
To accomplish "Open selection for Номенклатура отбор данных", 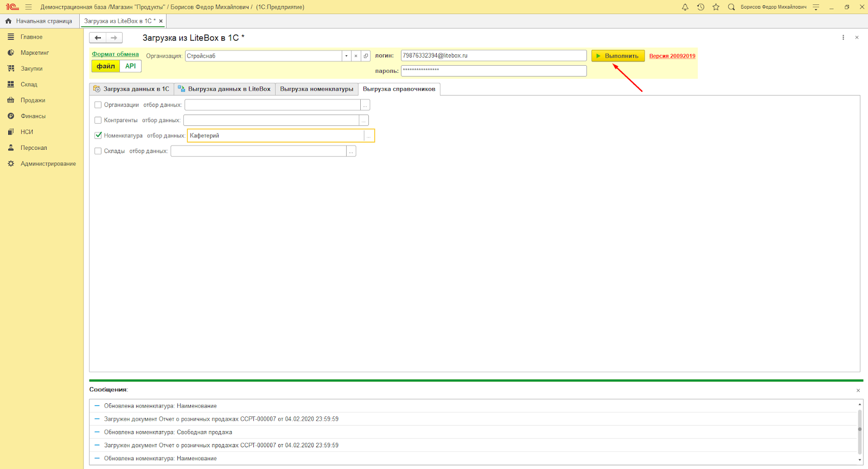I will click(x=369, y=136).
